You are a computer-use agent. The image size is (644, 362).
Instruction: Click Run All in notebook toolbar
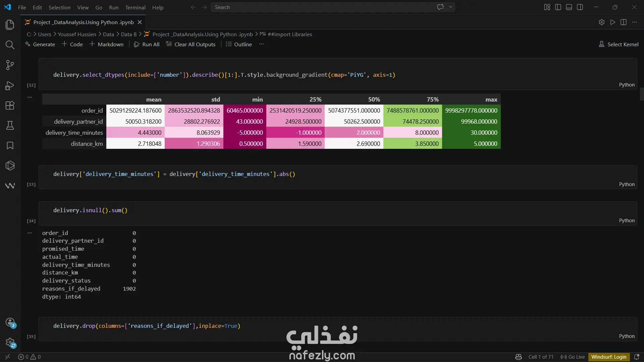click(147, 44)
